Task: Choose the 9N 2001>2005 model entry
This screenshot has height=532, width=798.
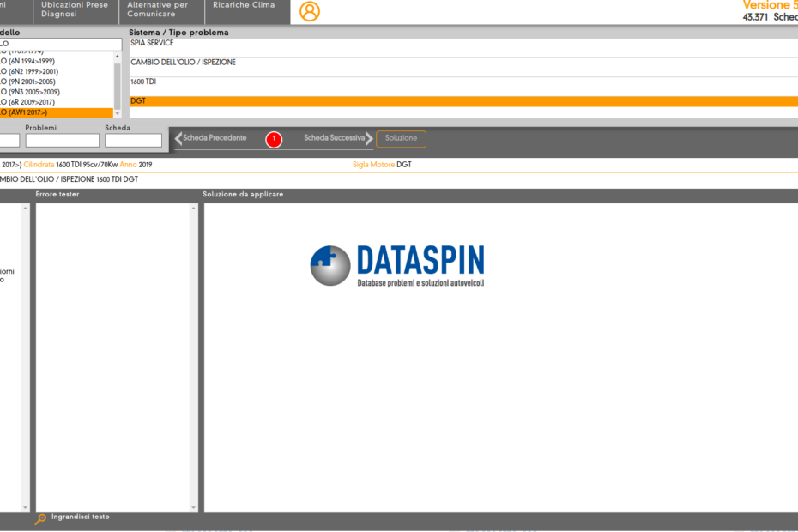Action: pos(56,82)
